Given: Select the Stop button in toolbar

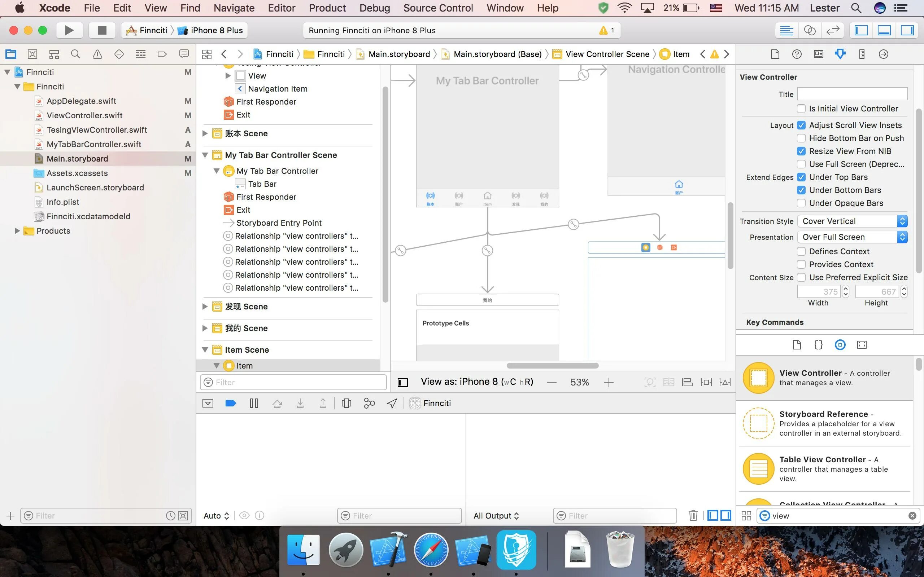Looking at the screenshot, I should (101, 30).
